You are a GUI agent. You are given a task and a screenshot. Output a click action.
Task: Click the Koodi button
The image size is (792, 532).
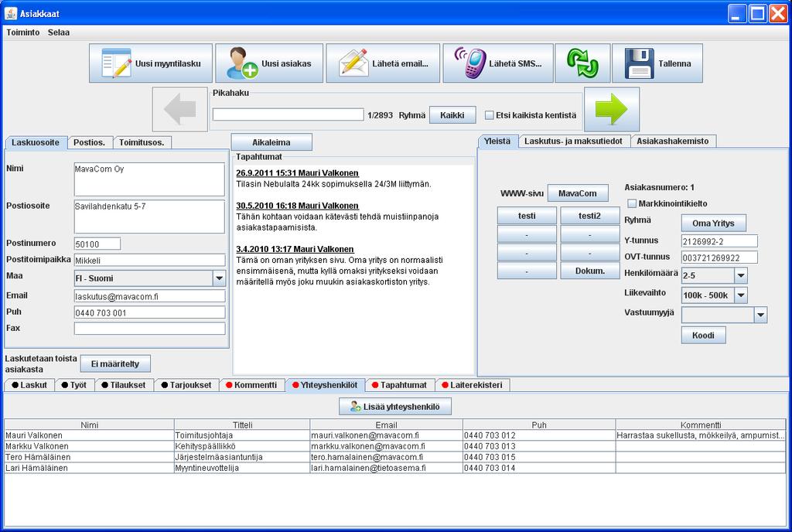[703, 335]
